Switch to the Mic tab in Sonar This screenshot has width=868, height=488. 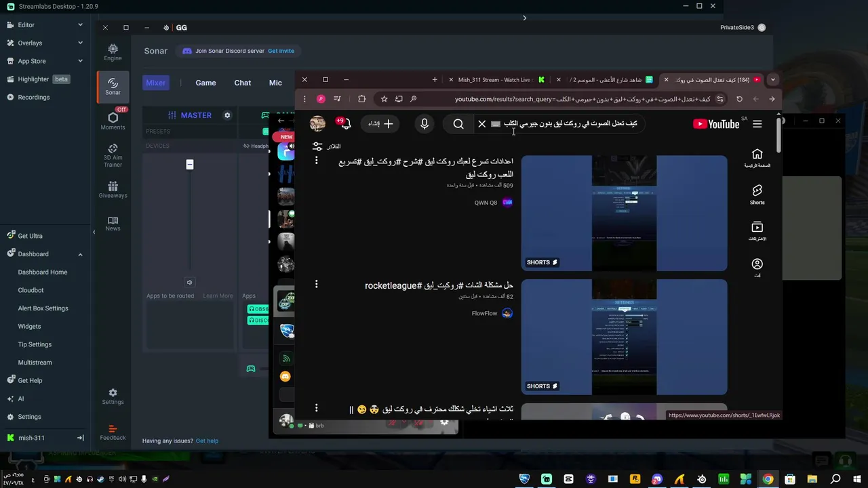275,83
